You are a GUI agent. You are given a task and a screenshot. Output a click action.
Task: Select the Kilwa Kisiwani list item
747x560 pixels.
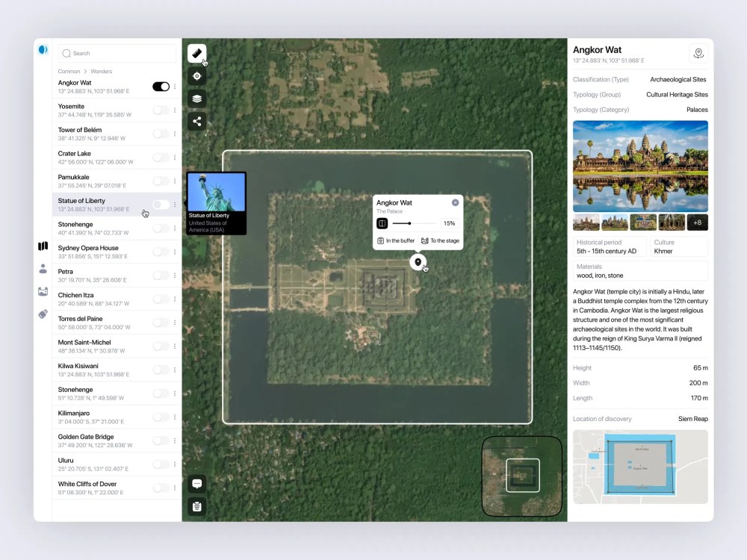117,370
